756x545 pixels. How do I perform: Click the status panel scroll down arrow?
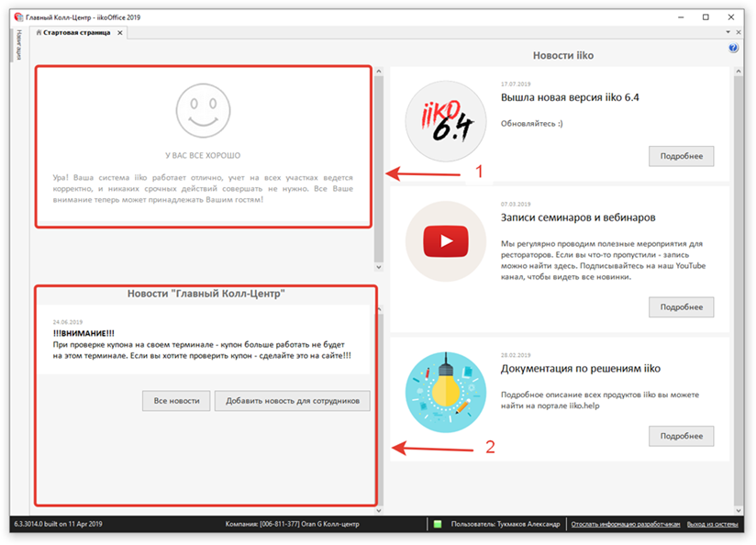click(x=378, y=267)
